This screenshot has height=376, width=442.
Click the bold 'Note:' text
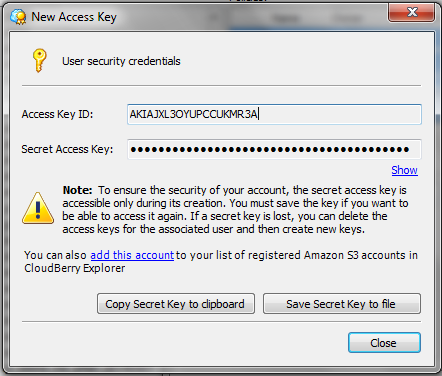tap(77, 190)
